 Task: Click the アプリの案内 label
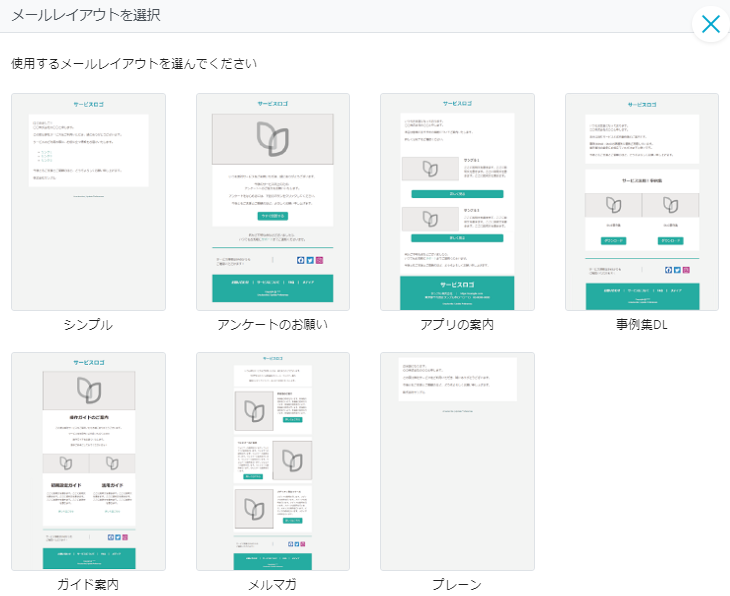click(457, 325)
